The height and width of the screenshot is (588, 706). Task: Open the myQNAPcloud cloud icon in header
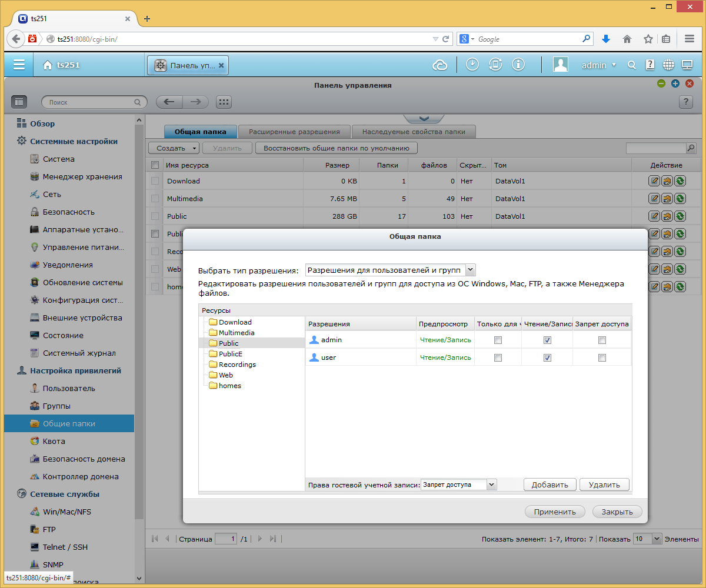point(439,65)
